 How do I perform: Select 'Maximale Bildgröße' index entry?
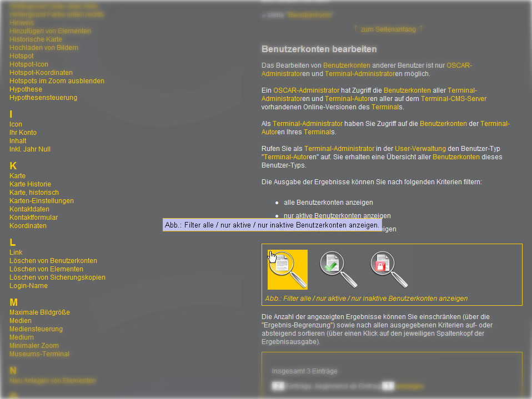click(39, 312)
